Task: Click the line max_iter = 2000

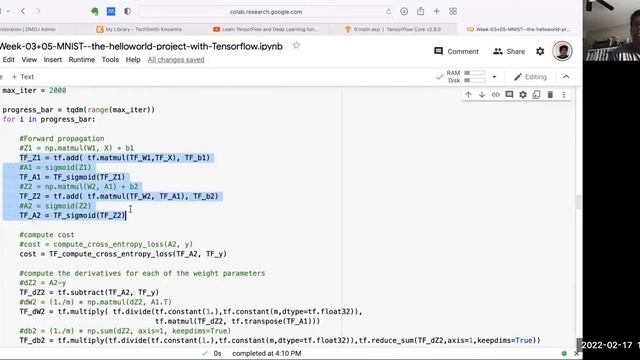Action: tap(34, 91)
